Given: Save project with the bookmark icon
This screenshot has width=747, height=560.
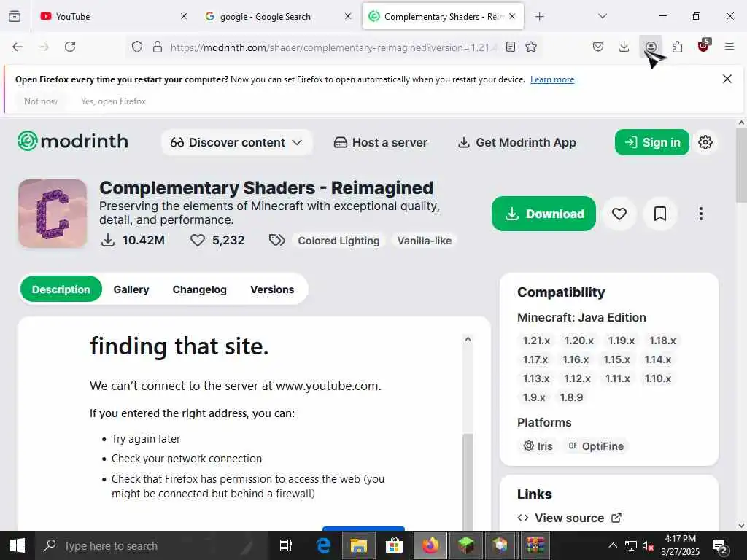Looking at the screenshot, I should pos(660,214).
